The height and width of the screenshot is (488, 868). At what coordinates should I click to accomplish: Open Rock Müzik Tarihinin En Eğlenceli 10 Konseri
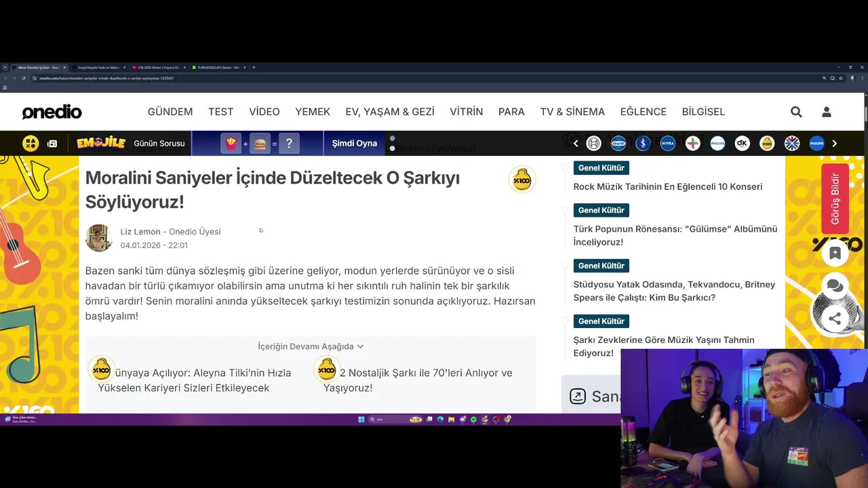(x=668, y=186)
